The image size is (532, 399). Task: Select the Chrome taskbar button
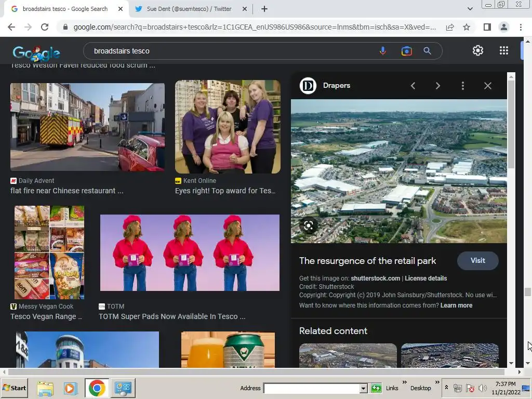pyautogui.click(x=97, y=388)
